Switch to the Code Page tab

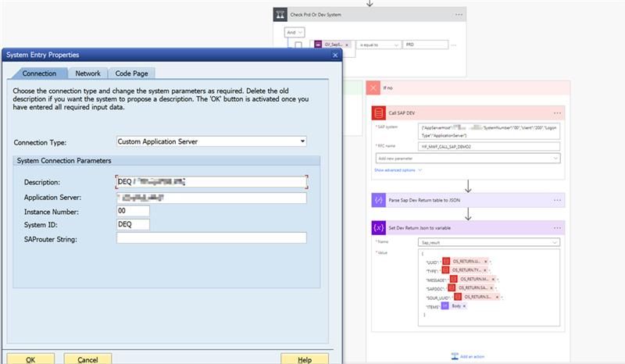tap(131, 73)
